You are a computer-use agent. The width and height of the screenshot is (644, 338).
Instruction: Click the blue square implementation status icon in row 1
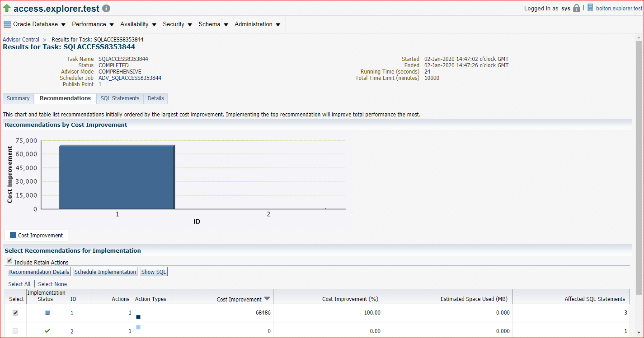(x=47, y=313)
